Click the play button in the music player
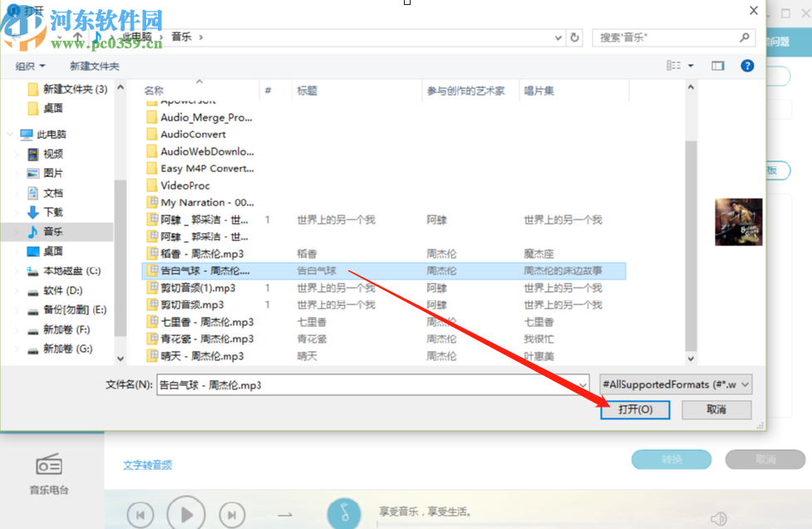The height and width of the screenshot is (529, 812). click(x=185, y=513)
